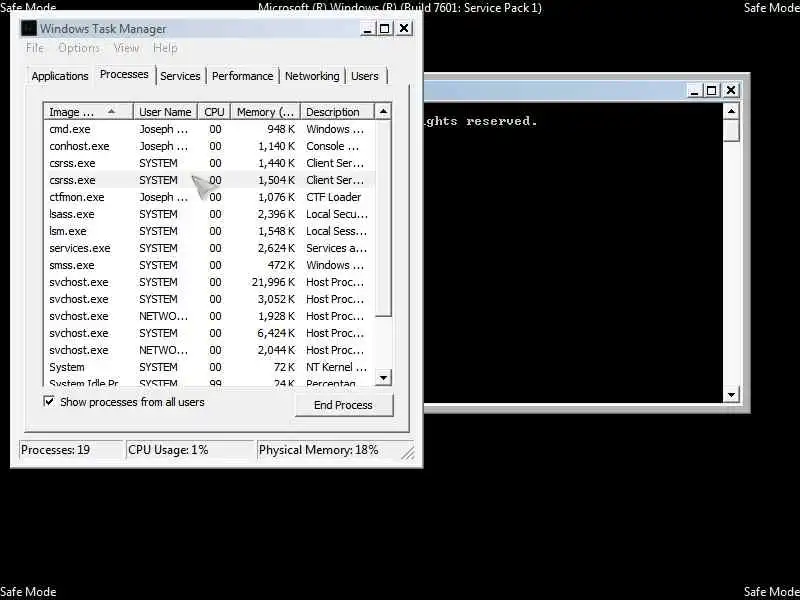
Task: Select the cmd.exe process row
Action: tap(209, 129)
